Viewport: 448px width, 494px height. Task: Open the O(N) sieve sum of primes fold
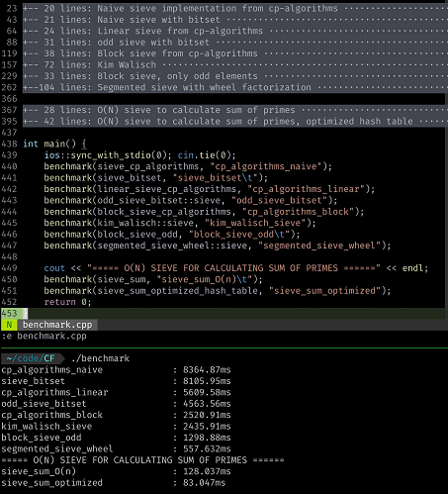tap(235, 110)
